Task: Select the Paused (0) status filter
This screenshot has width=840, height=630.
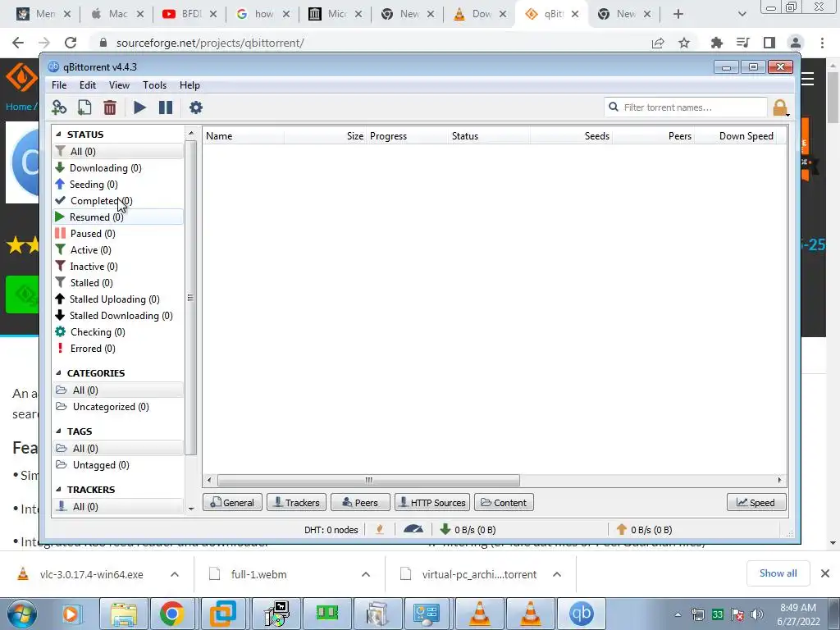Action: (118, 234)
